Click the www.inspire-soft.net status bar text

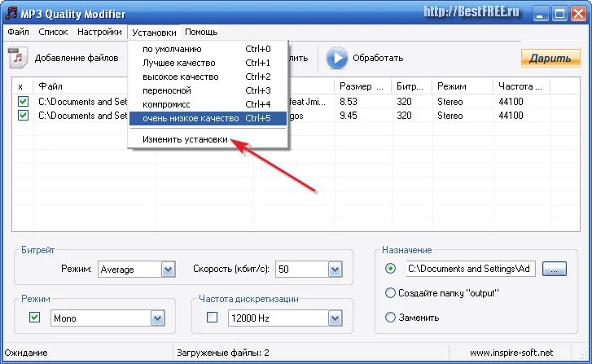pyautogui.click(x=511, y=353)
